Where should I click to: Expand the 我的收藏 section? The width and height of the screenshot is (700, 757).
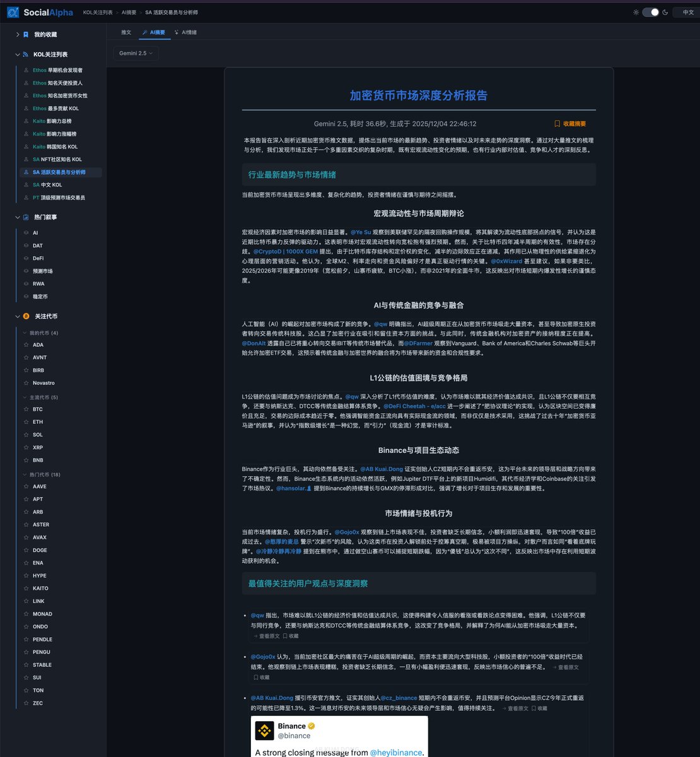pyautogui.click(x=18, y=35)
